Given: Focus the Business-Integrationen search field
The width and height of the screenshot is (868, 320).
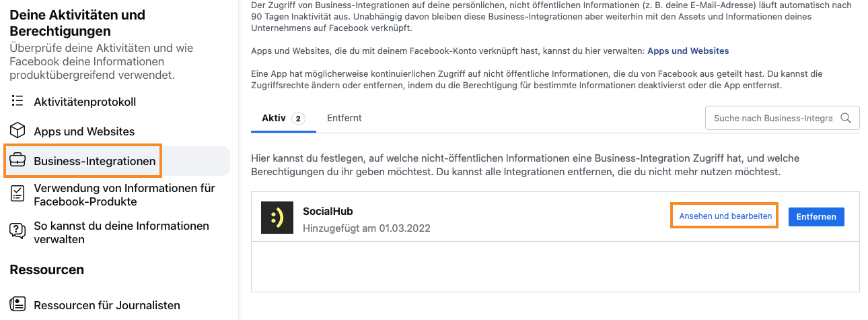Looking at the screenshot, I should click(x=772, y=118).
